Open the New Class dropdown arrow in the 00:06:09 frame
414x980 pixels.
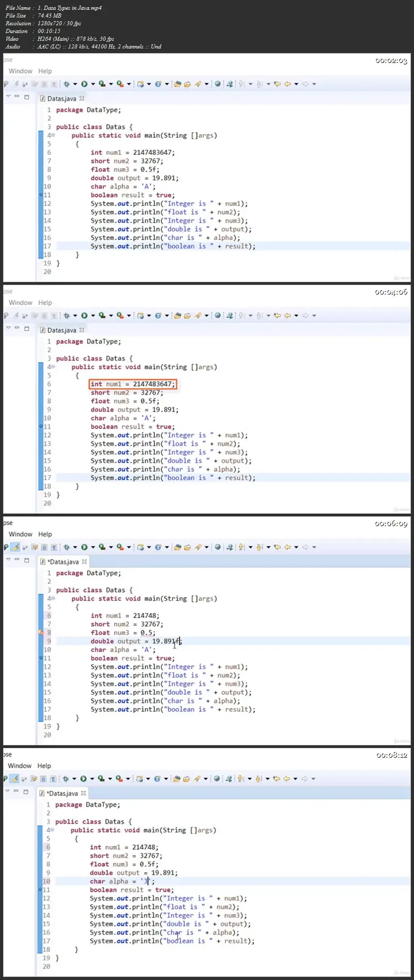tap(167, 547)
